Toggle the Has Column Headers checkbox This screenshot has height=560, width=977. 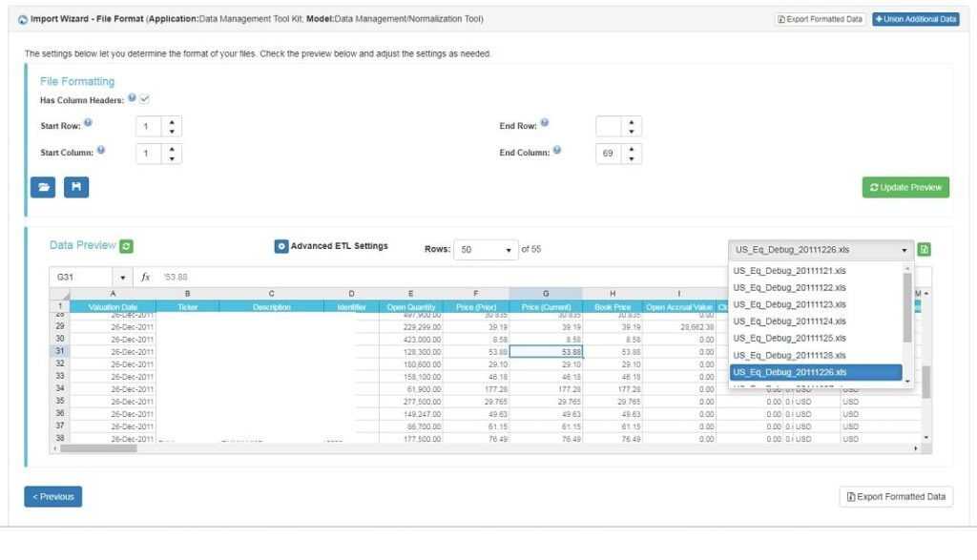(145, 98)
